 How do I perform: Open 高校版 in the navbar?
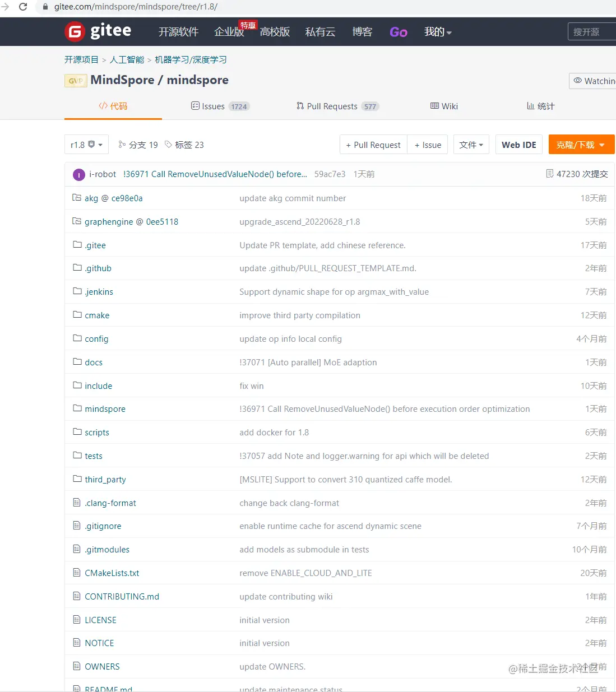[x=275, y=32]
